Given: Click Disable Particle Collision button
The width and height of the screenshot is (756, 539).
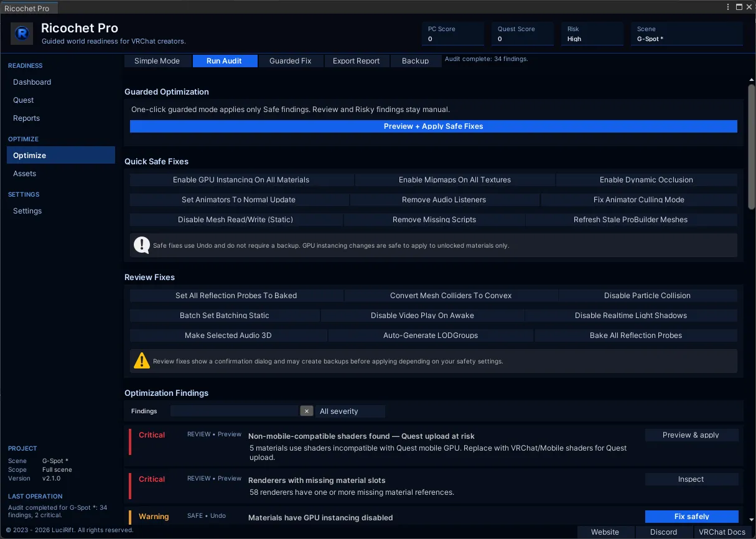Looking at the screenshot, I should (x=648, y=296).
